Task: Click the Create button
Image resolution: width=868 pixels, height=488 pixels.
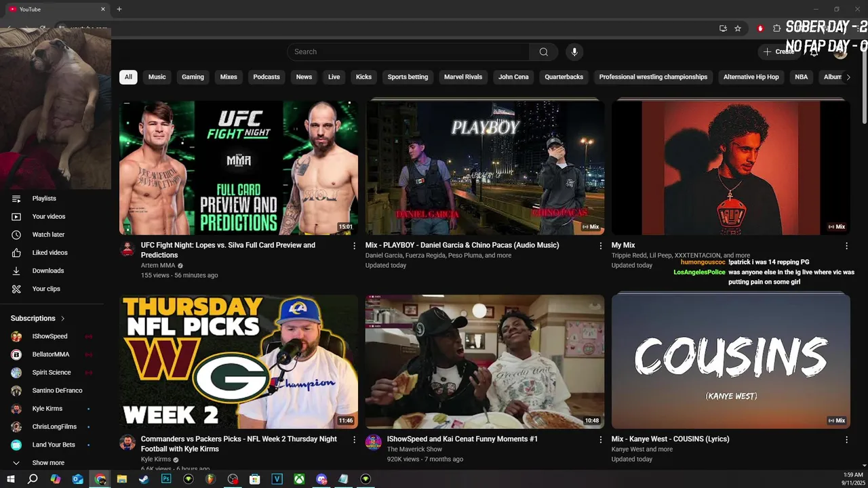Action: (x=778, y=52)
